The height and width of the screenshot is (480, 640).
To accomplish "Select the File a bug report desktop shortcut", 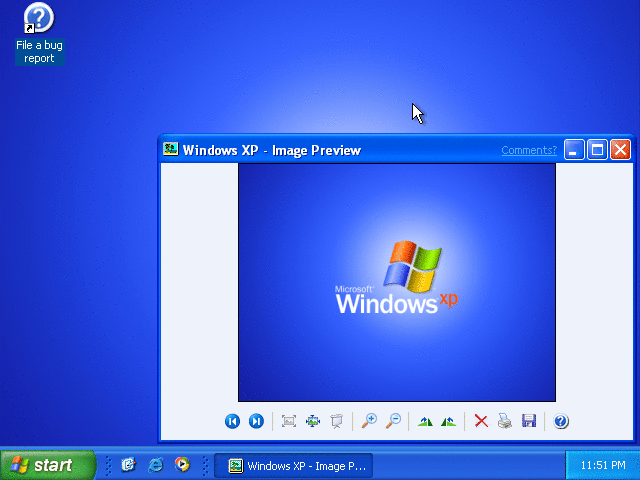I will [39, 33].
